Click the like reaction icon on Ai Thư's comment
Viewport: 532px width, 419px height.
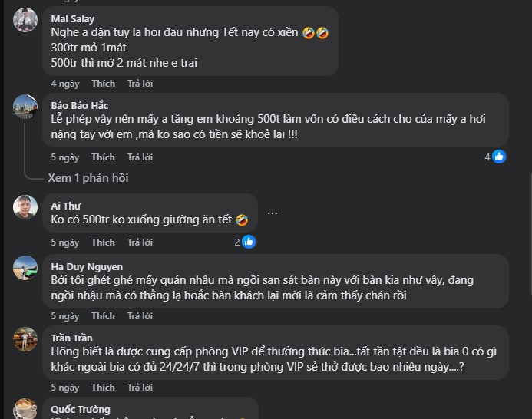click(x=249, y=242)
